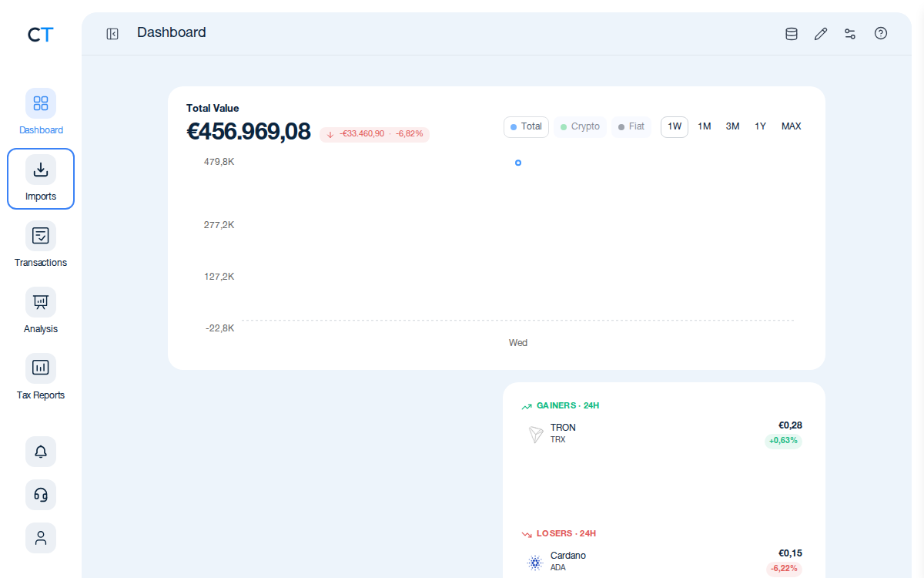The height and width of the screenshot is (578, 924).
Task: Open the sliders settings icon
Action: click(850, 33)
